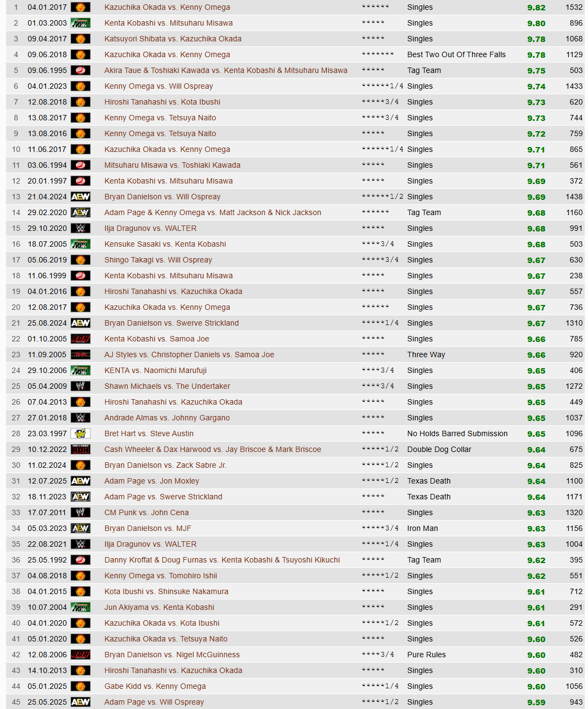Click the TNA logo in row 23
588x709 pixels.
[81, 355]
